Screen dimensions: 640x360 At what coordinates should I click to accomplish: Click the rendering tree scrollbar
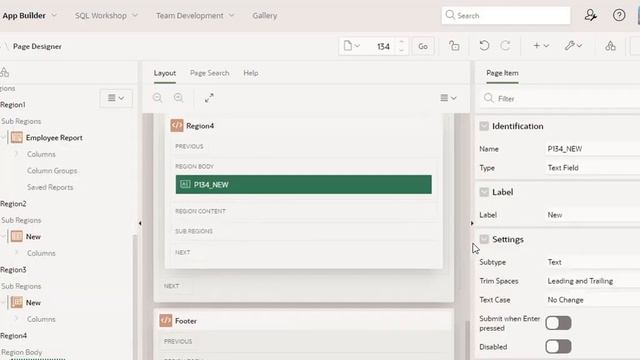[x=135, y=296]
